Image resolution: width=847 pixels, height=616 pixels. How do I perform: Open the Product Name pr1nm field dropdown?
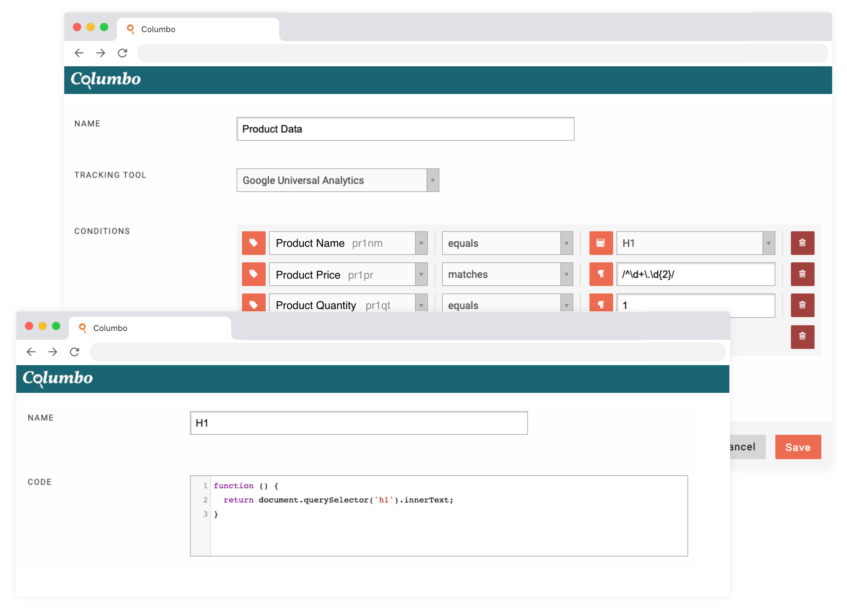click(x=348, y=243)
